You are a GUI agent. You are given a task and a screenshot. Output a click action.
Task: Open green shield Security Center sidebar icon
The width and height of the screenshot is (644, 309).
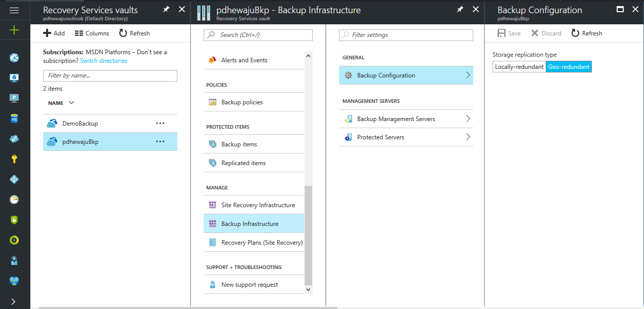coord(14,220)
